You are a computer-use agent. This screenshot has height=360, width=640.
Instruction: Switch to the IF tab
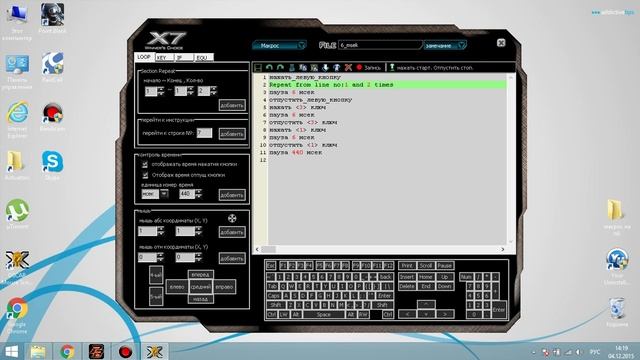tap(184, 57)
